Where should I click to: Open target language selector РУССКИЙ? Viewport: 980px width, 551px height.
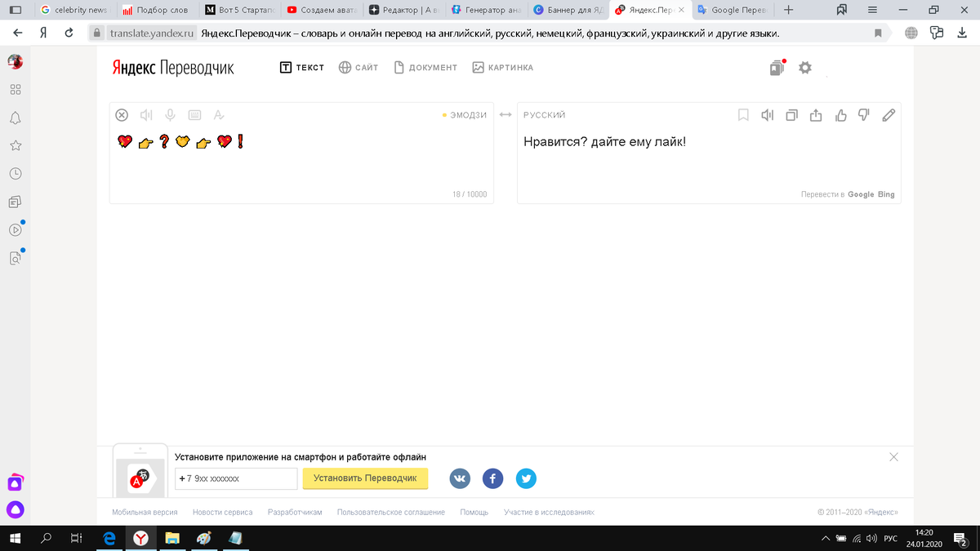coord(545,115)
